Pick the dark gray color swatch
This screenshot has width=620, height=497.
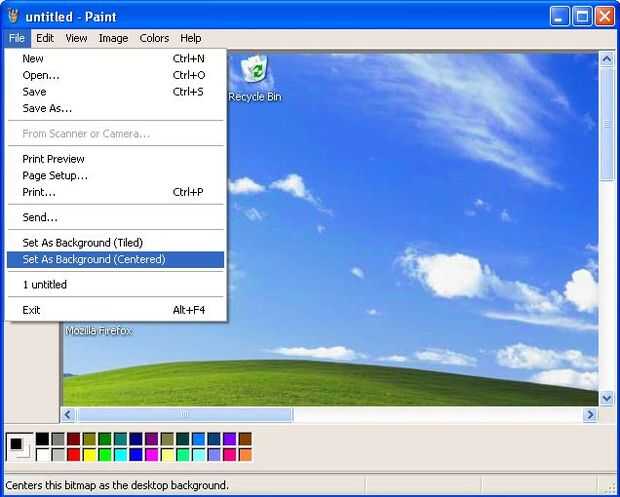58,439
